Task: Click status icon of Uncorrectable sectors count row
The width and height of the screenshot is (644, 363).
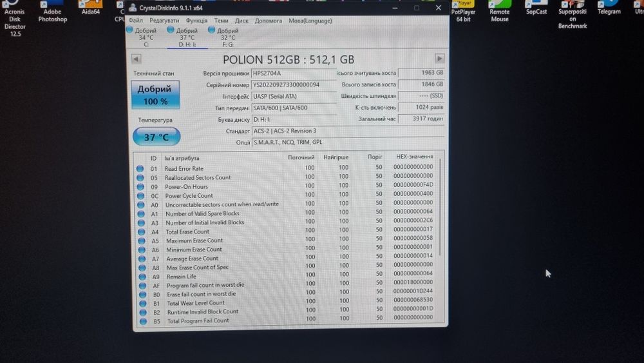Action: (141, 205)
